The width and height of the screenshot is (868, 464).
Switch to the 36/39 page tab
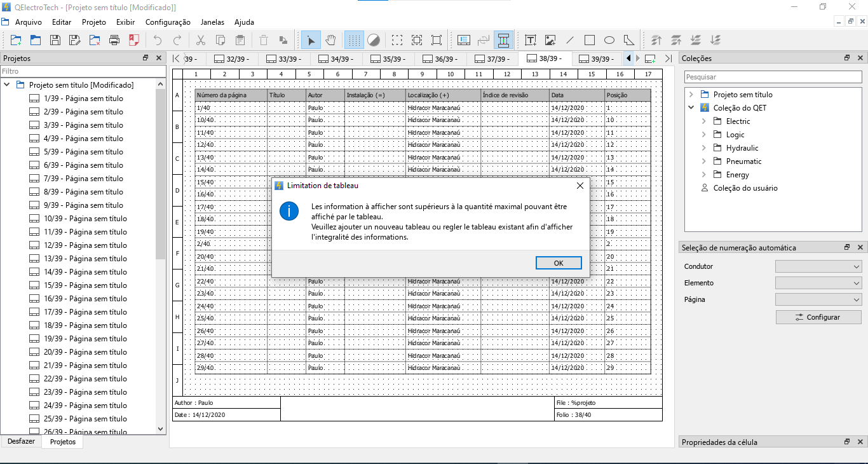tap(440, 59)
